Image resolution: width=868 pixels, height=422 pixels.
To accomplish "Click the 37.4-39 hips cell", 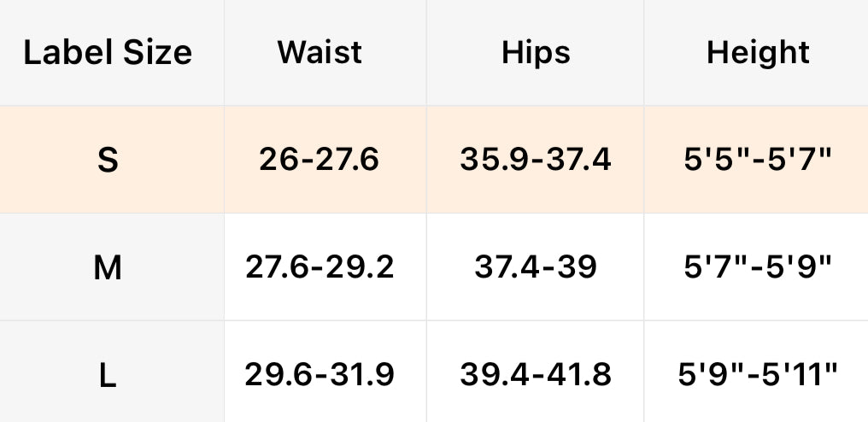I will click(x=536, y=268).
